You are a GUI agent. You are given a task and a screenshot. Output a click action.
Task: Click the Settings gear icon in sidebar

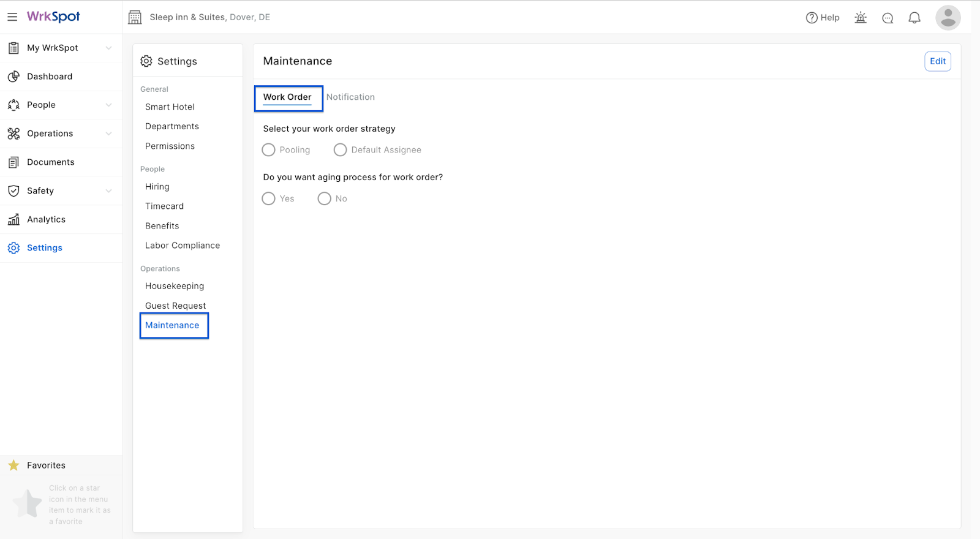[13, 248]
